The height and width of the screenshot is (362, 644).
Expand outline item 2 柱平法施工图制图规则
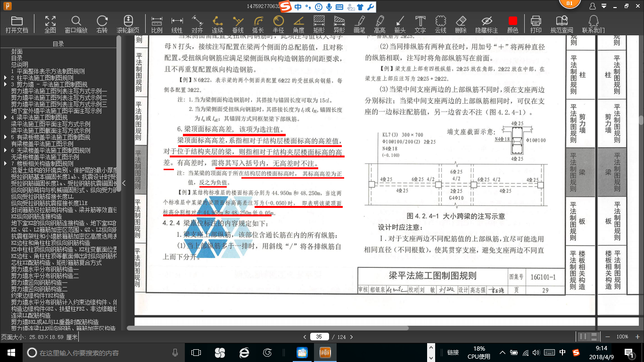[x=5, y=78]
